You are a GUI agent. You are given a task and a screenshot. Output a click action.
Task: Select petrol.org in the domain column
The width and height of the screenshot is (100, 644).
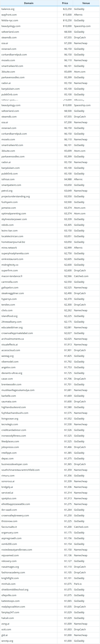[7, 191]
